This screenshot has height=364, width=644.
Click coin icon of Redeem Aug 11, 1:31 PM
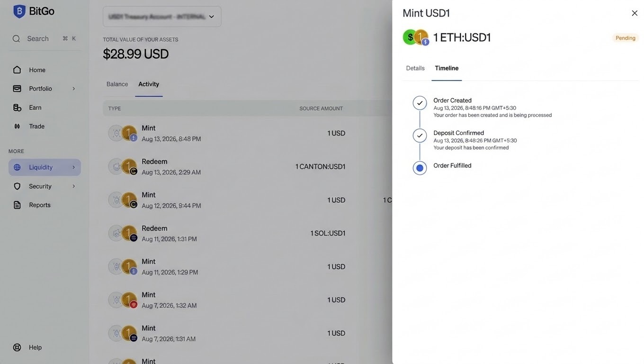coord(123,233)
